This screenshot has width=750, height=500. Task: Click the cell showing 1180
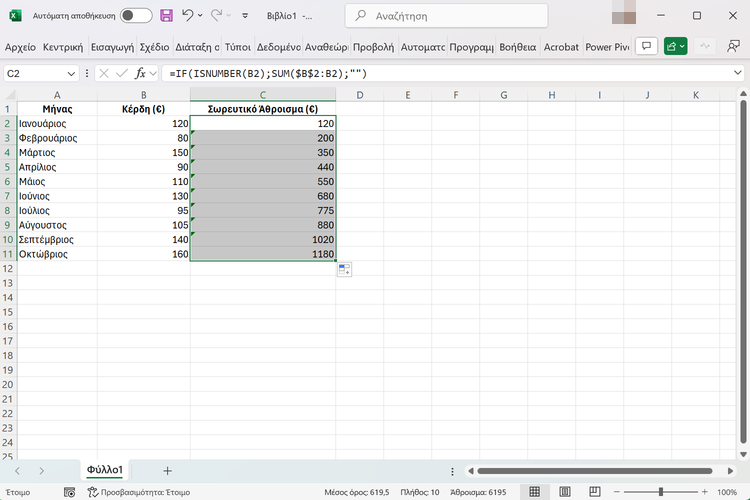[x=263, y=254]
